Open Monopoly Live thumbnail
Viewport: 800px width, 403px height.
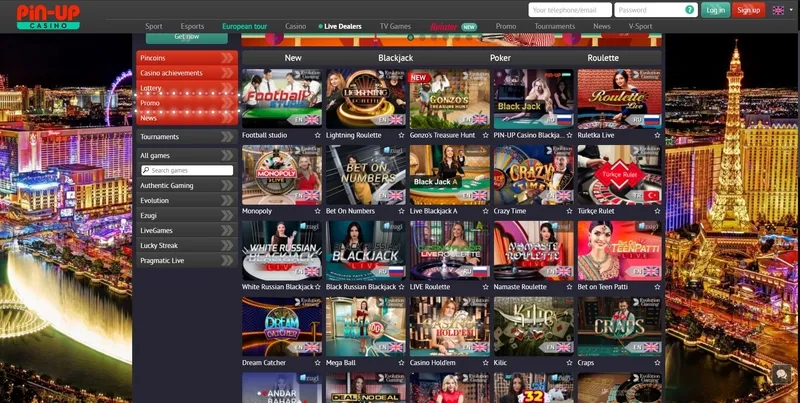282,174
